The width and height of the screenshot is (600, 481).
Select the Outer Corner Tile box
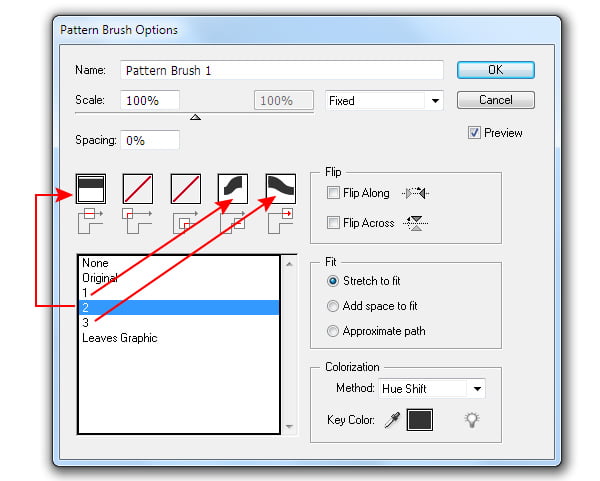click(x=138, y=189)
